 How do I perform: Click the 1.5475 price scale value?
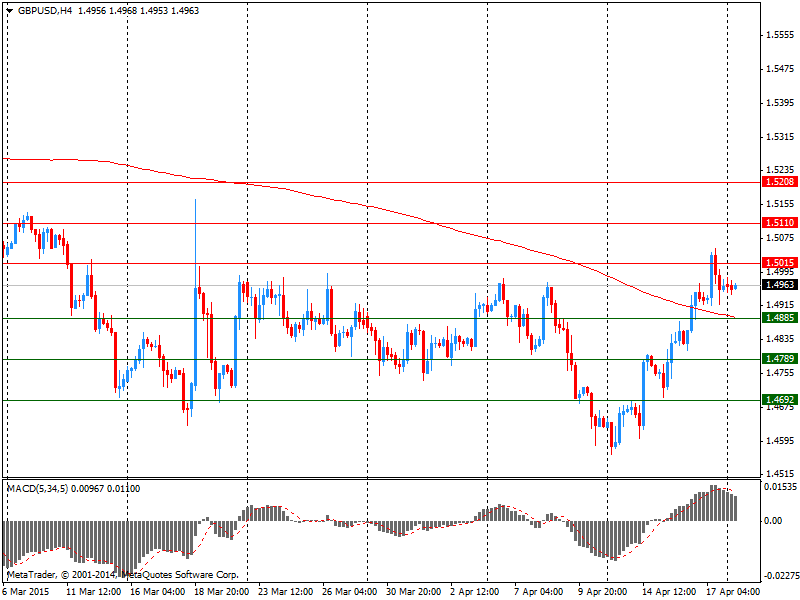coord(781,69)
